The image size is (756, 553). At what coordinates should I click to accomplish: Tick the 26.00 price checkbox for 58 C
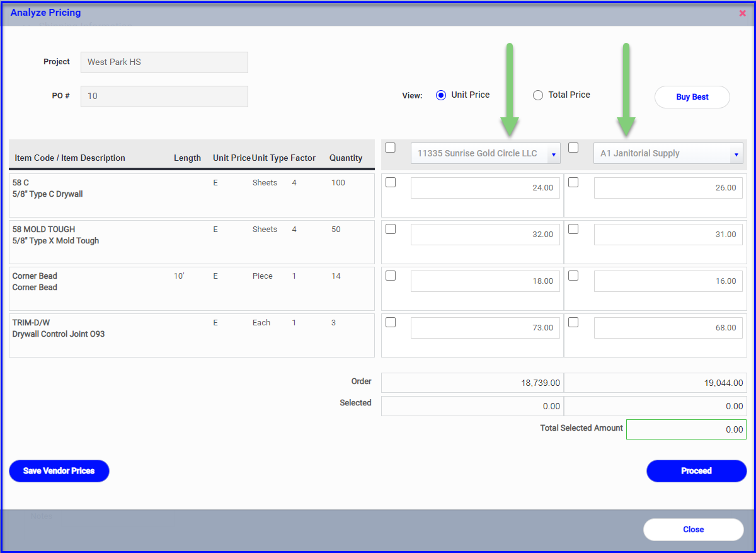pos(573,182)
